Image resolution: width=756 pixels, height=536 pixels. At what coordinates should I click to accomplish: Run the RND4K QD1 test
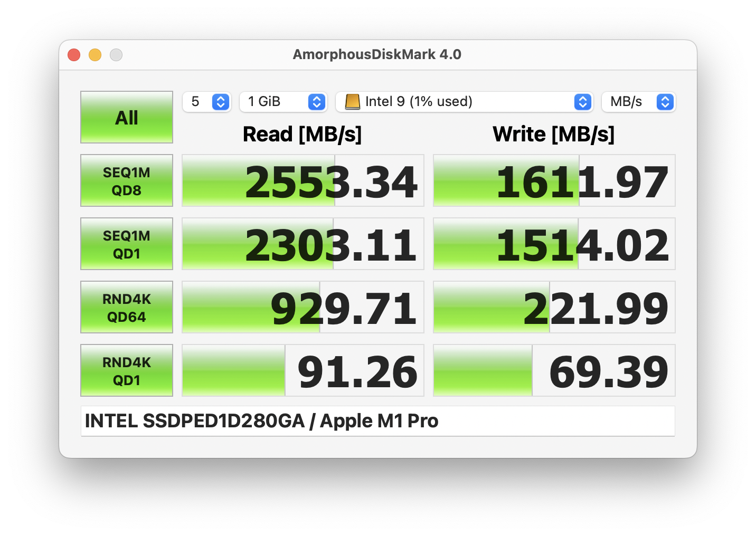pyautogui.click(x=127, y=370)
